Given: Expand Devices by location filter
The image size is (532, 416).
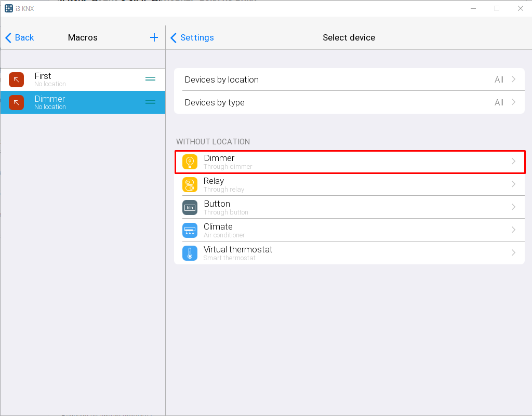Looking at the screenshot, I should pyautogui.click(x=349, y=79).
